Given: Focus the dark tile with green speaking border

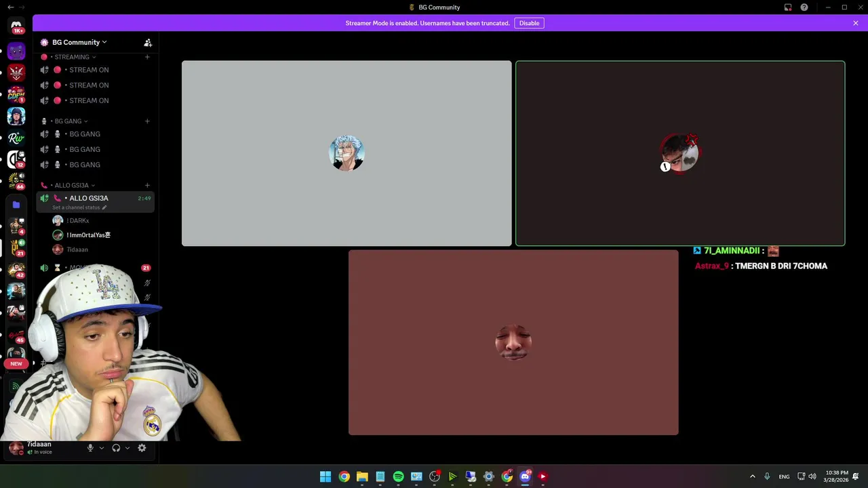Looking at the screenshot, I should pyautogui.click(x=680, y=153).
